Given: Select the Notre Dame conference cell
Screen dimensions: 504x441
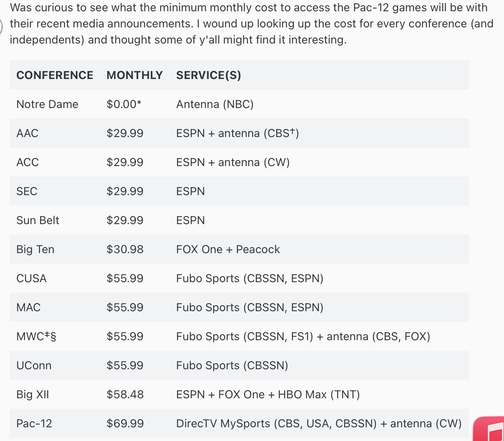Looking at the screenshot, I should click(47, 104).
